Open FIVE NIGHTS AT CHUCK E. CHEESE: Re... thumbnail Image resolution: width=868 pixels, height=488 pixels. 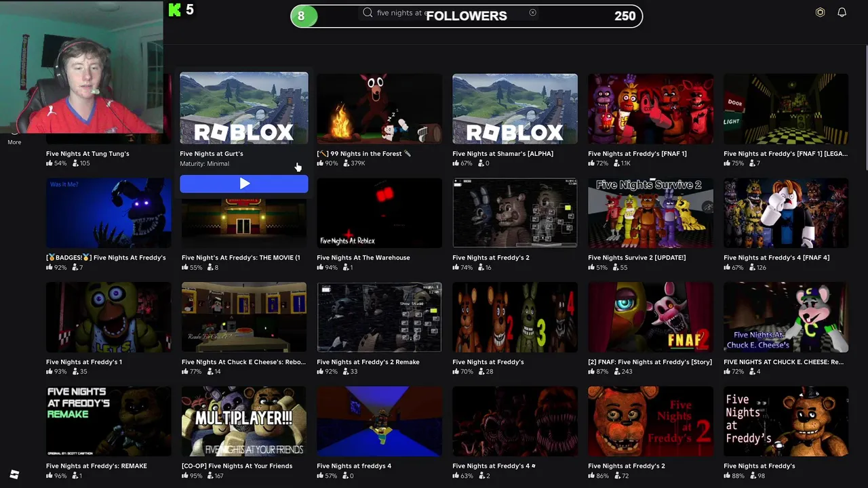(786, 317)
